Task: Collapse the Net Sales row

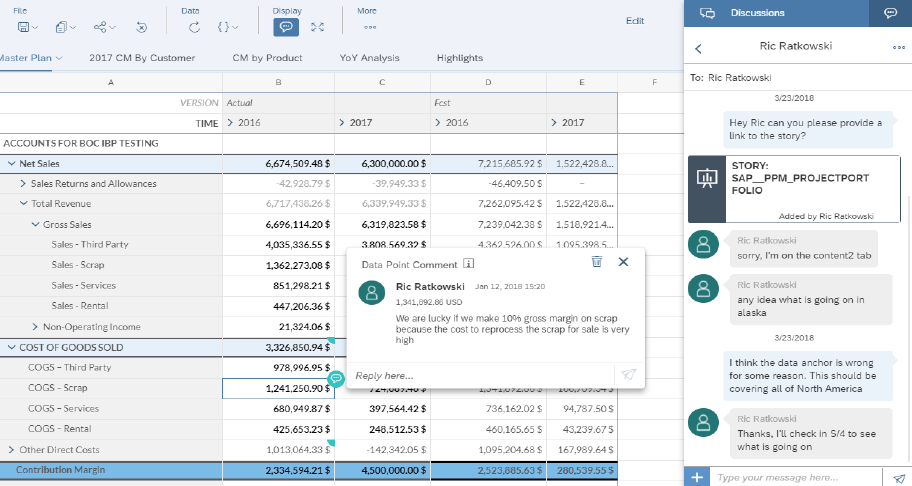Action: (x=12, y=163)
